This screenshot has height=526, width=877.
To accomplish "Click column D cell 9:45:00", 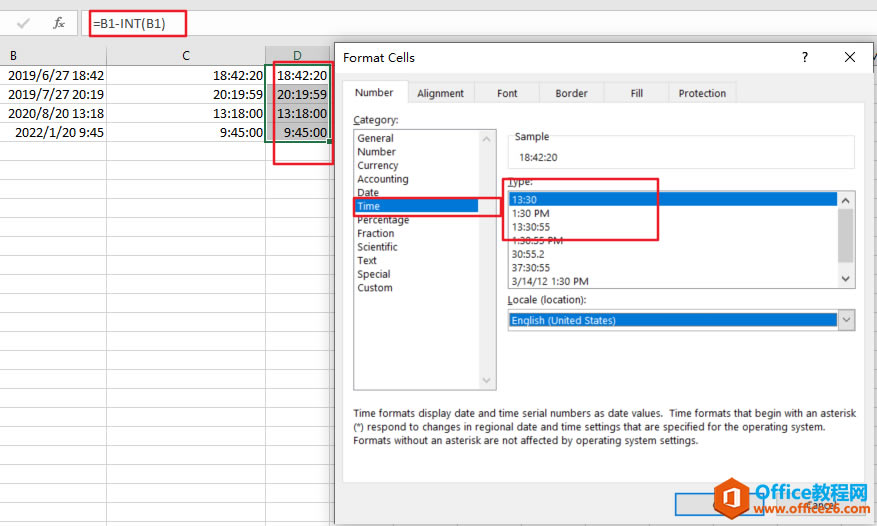I will pos(298,133).
